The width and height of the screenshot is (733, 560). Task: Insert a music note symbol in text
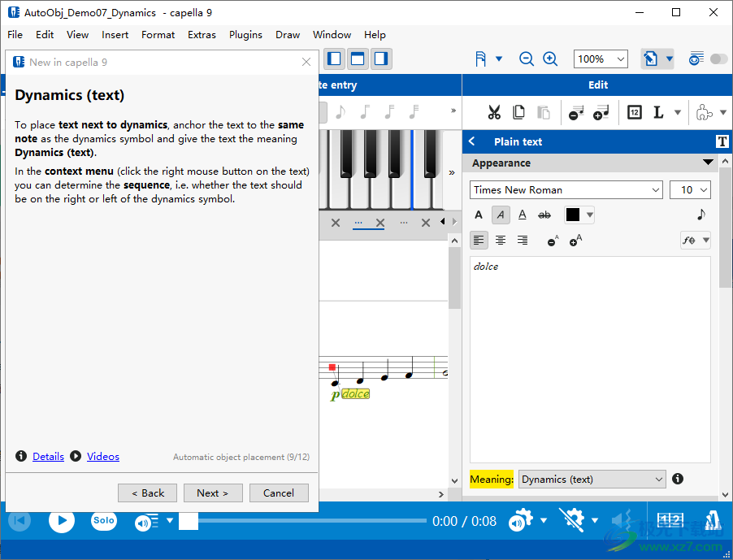(701, 215)
